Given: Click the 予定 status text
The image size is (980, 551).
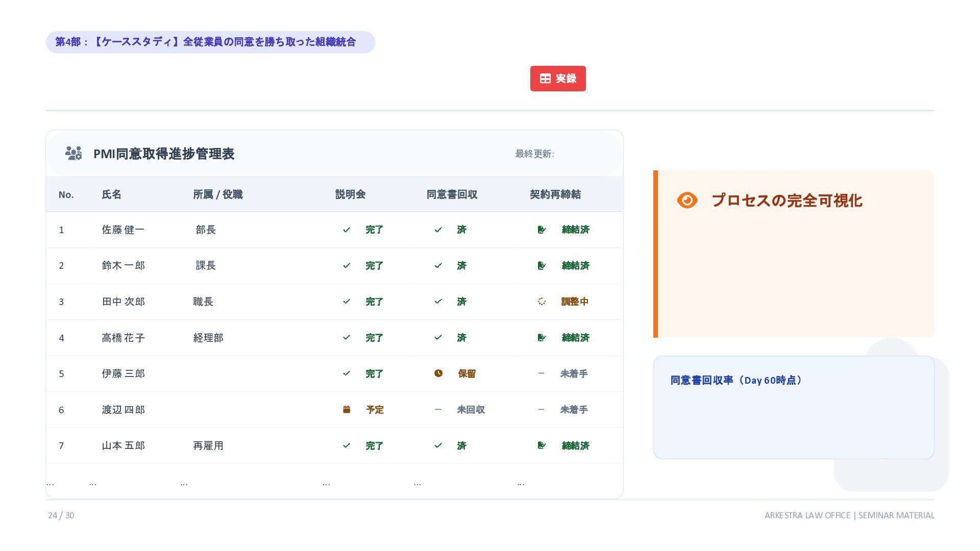Looking at the screenshot, I should pyautogui.click(x=375, y=410).
